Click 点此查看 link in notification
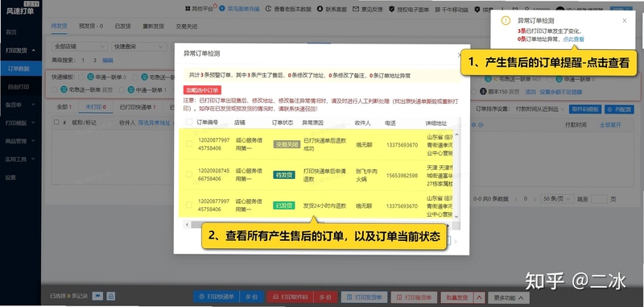 click(x=573, y=39)
